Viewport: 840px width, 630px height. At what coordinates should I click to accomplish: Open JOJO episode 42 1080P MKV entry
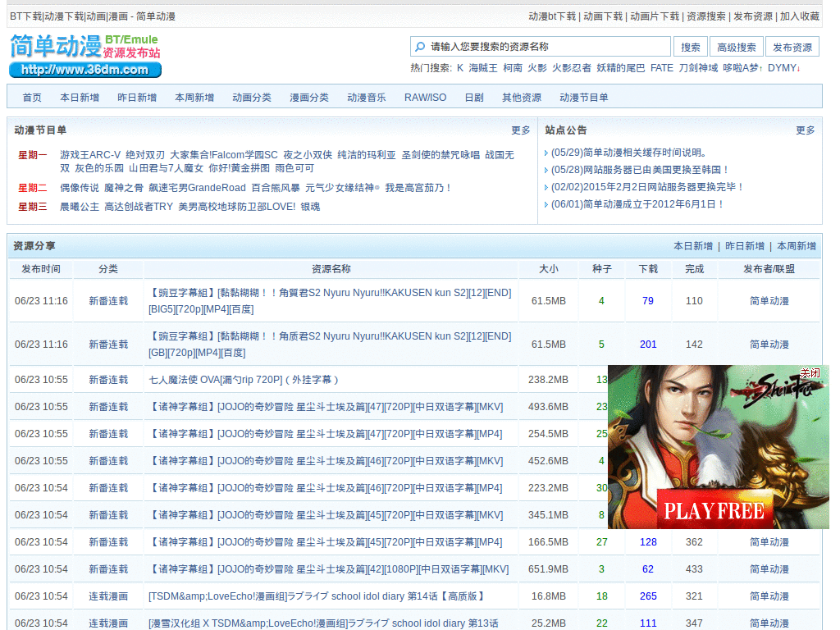pos(329,569)
